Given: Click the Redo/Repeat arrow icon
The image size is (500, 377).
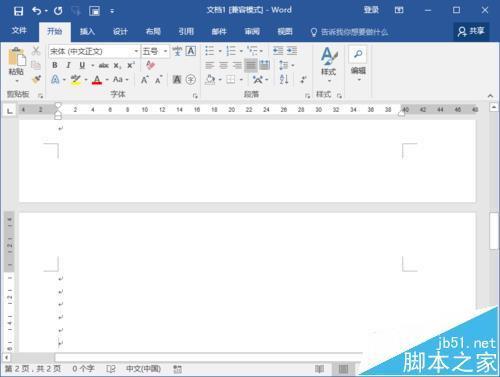Looking at the screenshot, I should (58, 11).
